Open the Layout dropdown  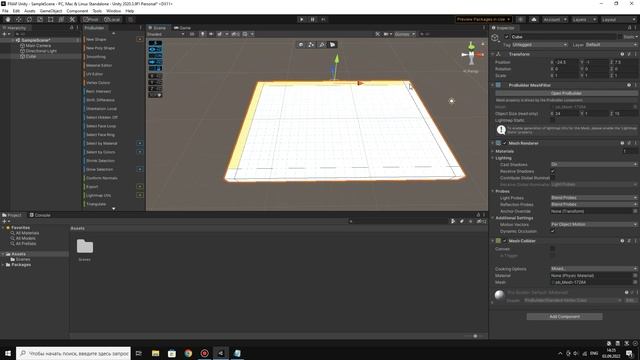pyautogui.click(x=618, y=19)
